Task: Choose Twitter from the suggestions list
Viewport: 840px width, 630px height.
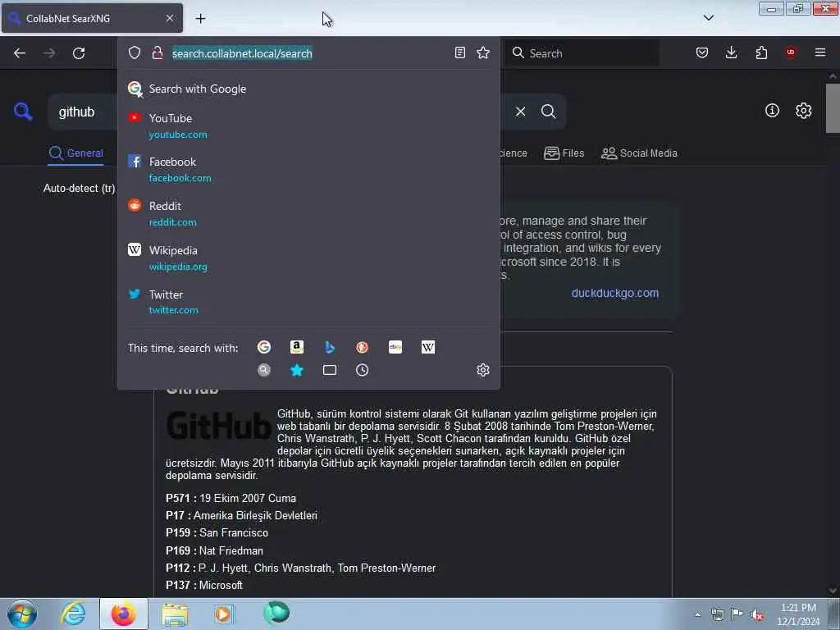Action: click(308, 302)
